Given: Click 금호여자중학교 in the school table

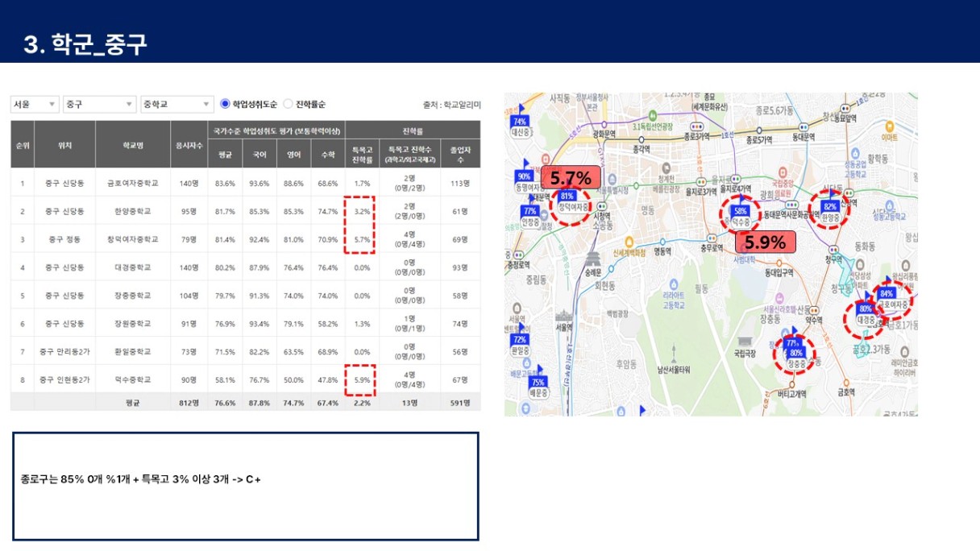Looking at the screenshot, I should pyautogui.click(x=133, y=183).
